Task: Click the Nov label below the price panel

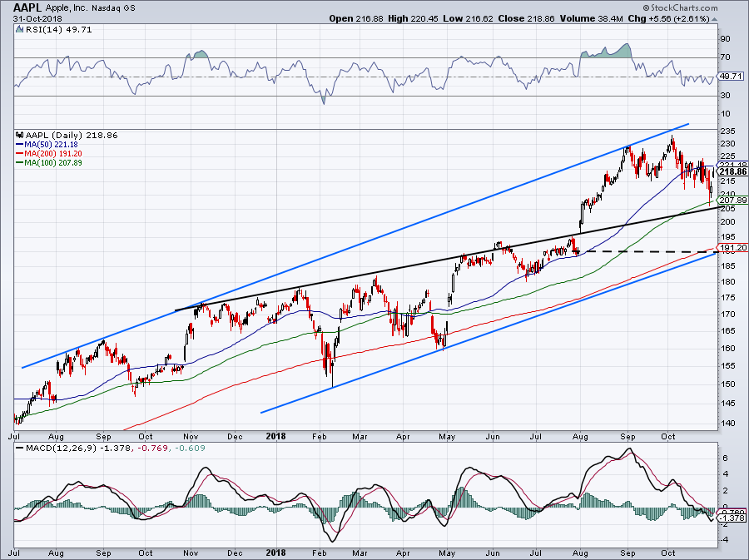Action: 191,436
